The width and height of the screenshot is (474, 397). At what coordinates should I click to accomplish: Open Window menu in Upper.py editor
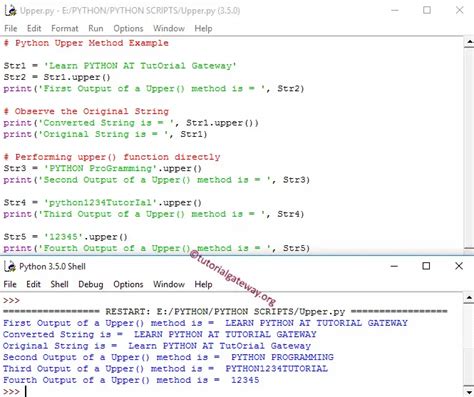pyautogui.click(x=169, y=29)
